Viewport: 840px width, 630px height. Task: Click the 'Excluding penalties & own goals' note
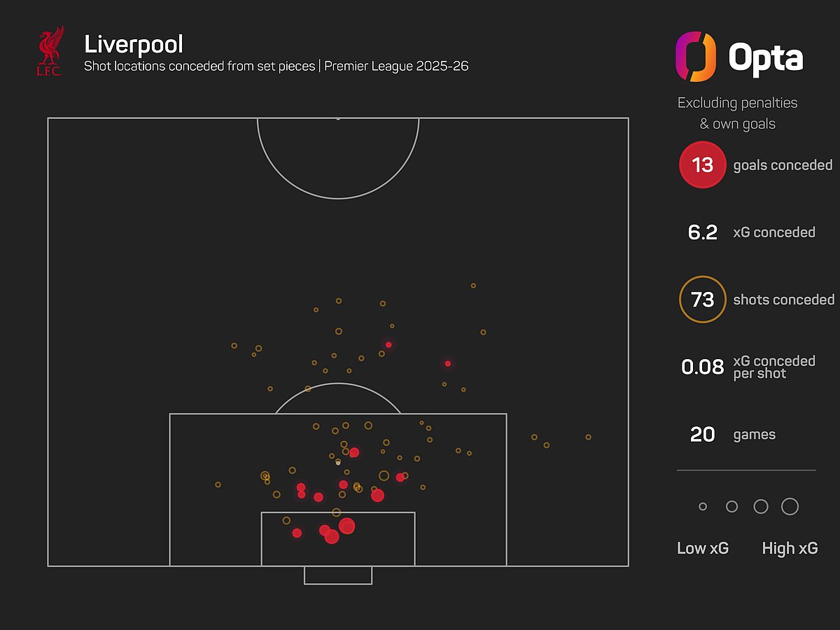737,113
